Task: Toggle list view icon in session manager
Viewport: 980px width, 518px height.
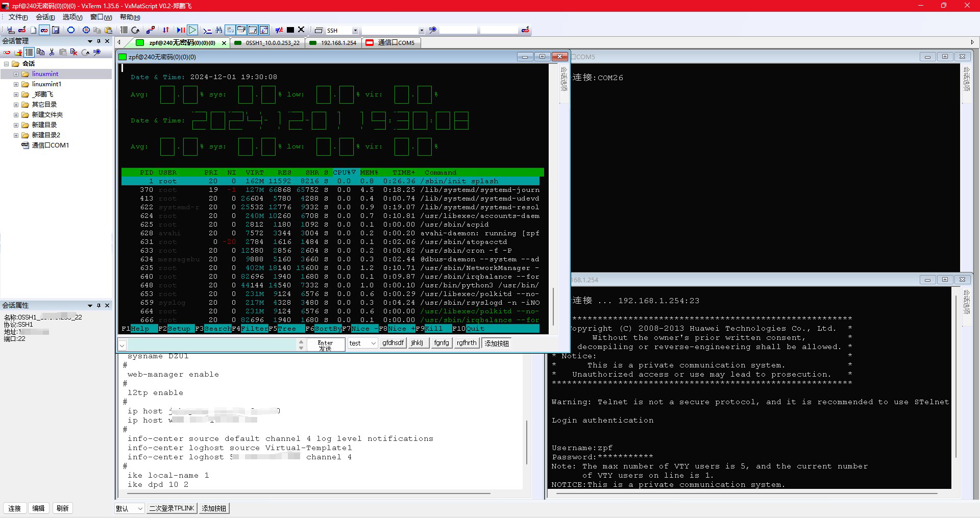Action: click(29, 52)
